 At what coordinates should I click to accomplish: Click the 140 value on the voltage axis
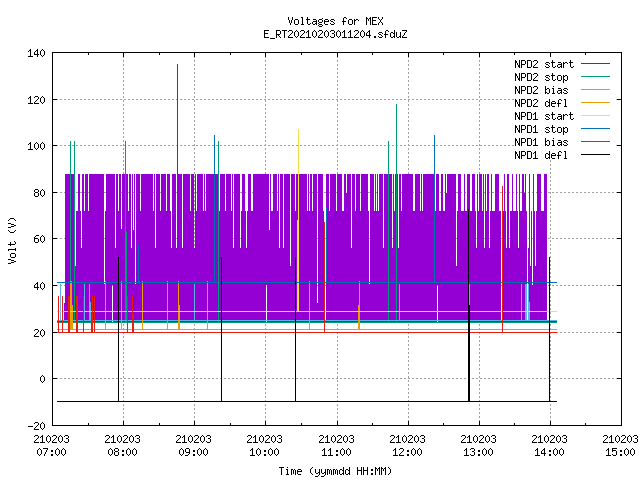click(36, 53)
